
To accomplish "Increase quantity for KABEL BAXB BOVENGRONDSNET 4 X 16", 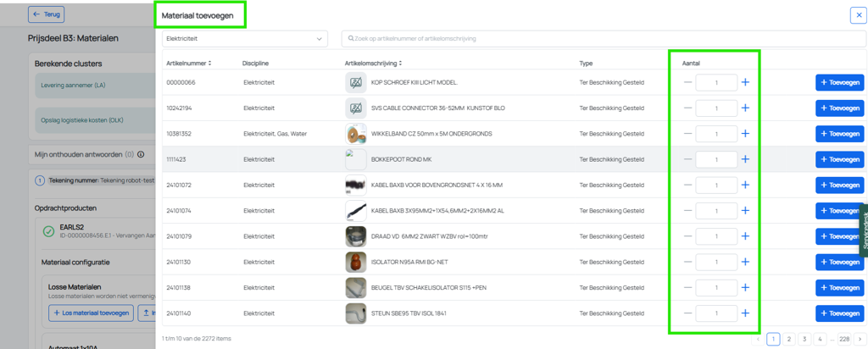I will pos(745,185).
